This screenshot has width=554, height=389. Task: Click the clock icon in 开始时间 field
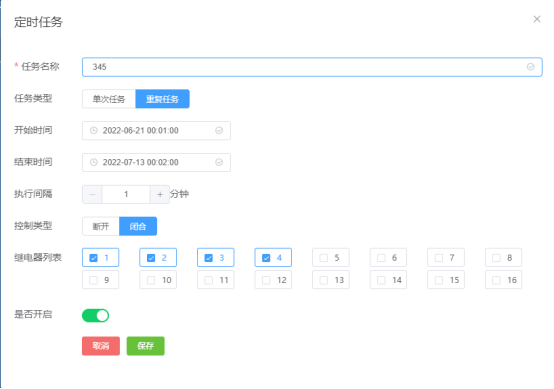[94, 131]
